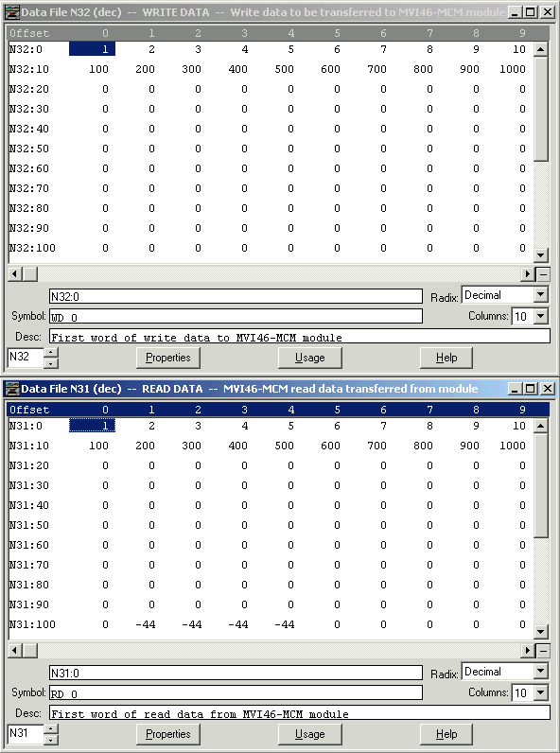
Task: Click Help button in N32 window
Action: tap(446, 358)
